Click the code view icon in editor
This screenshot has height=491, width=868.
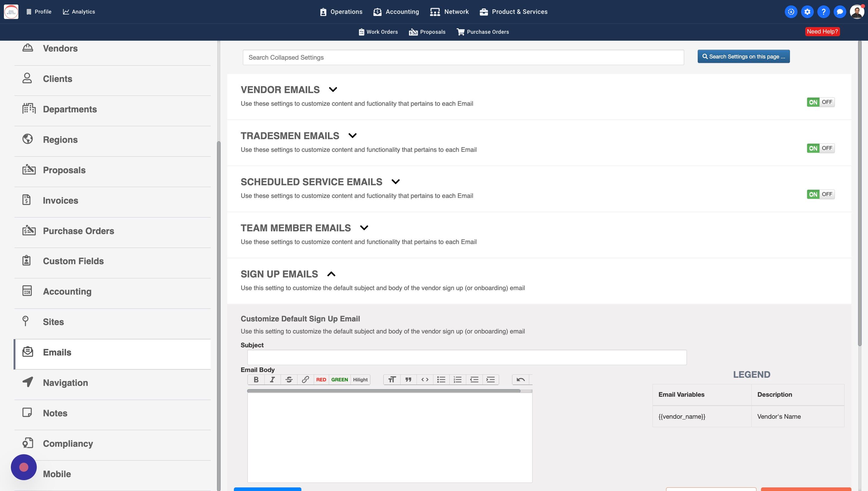[x=425, y=380]
